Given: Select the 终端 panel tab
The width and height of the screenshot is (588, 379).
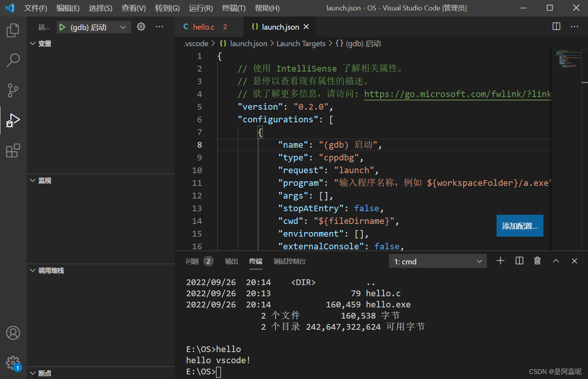Looking at the screenshot, I should (256, 261).
